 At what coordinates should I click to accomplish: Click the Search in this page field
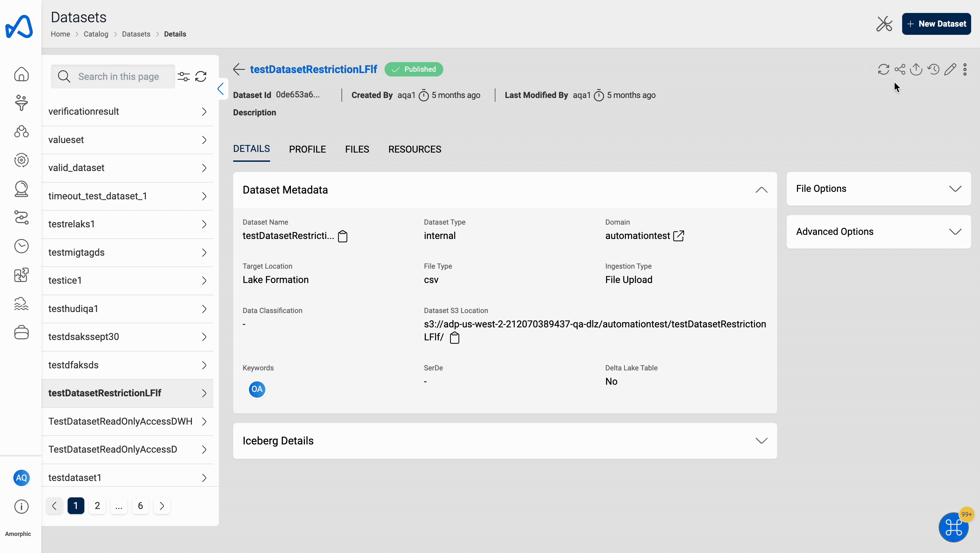(113, 76)
